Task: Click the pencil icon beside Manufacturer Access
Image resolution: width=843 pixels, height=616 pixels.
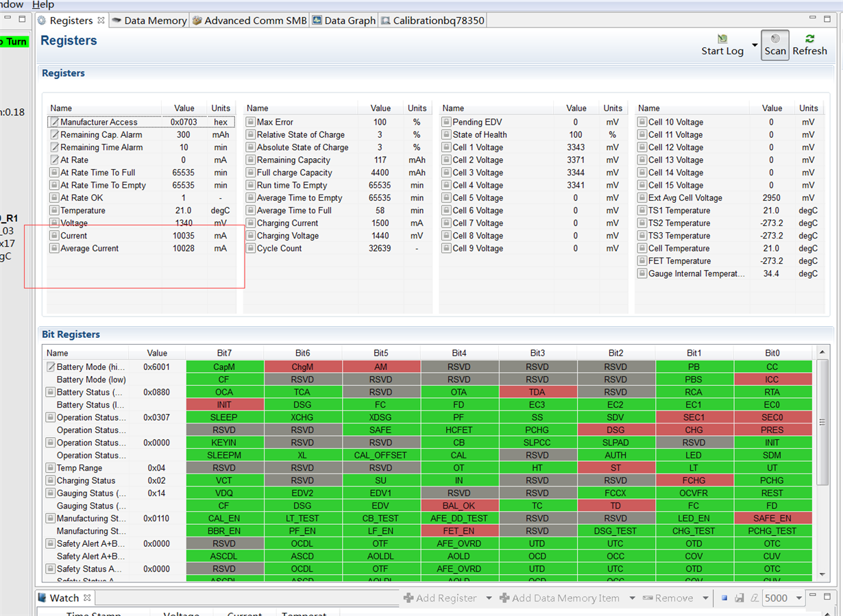Action: coord(54,122)
